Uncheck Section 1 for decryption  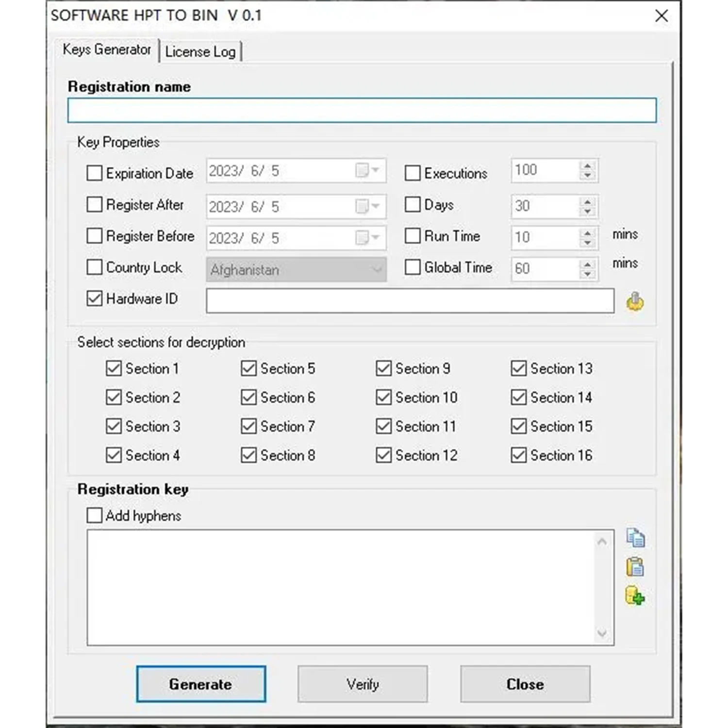pos(114,368)
